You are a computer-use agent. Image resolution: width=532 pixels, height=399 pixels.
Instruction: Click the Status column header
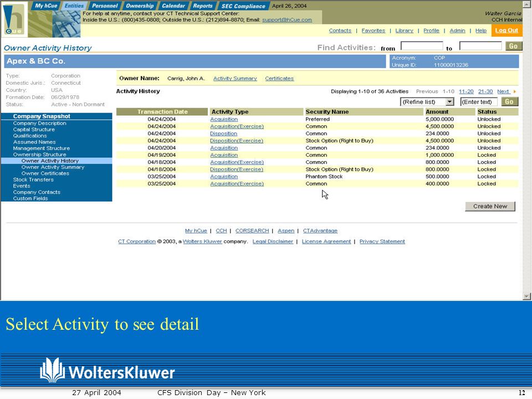tap(497, 111)
